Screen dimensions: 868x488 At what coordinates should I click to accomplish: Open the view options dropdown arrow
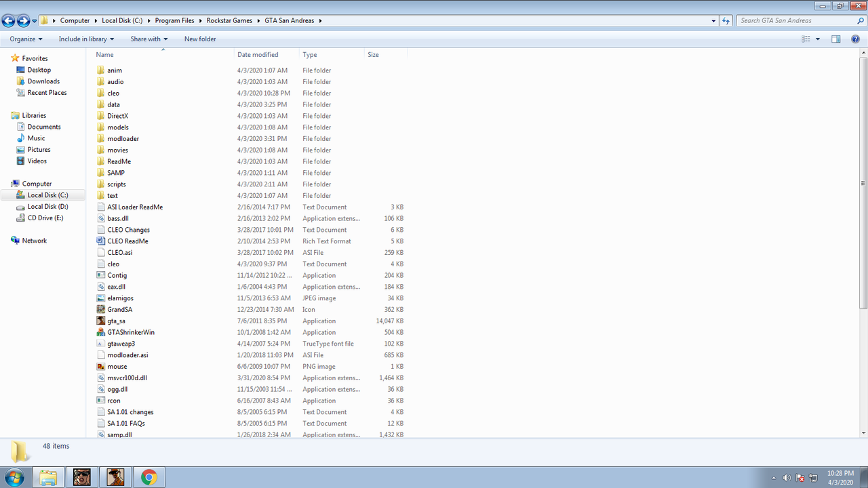[x=818, y=39]
